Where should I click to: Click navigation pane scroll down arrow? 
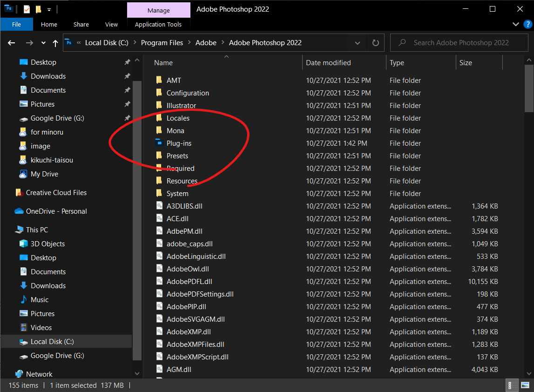pyautogui.click(x=137, y=373)
